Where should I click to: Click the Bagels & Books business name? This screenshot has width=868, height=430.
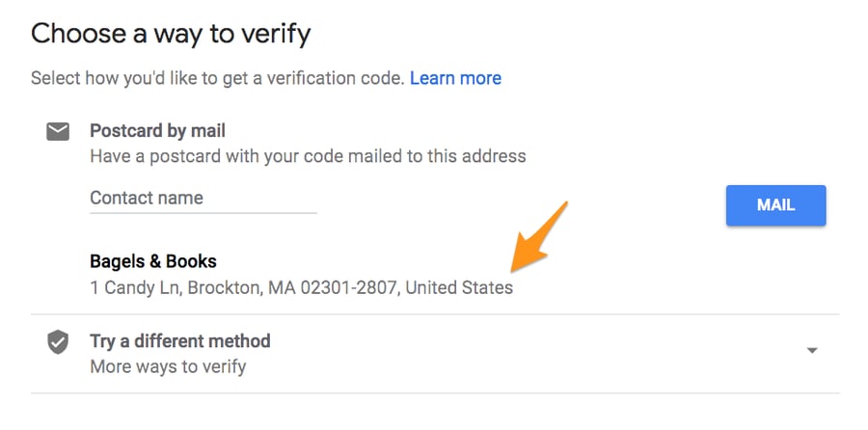(153, 261)
